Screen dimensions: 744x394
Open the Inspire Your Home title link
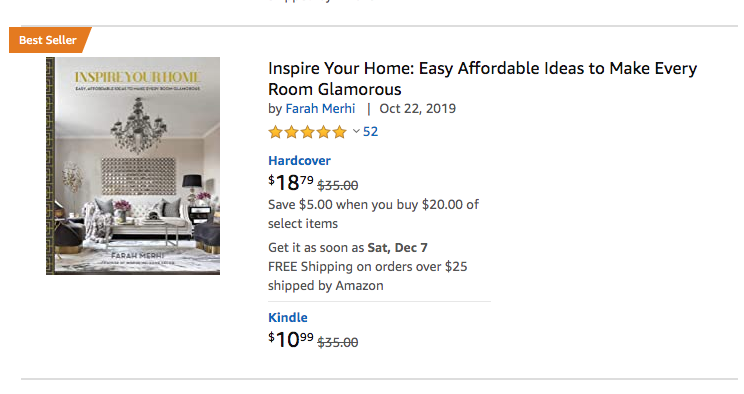coord(483,78)
